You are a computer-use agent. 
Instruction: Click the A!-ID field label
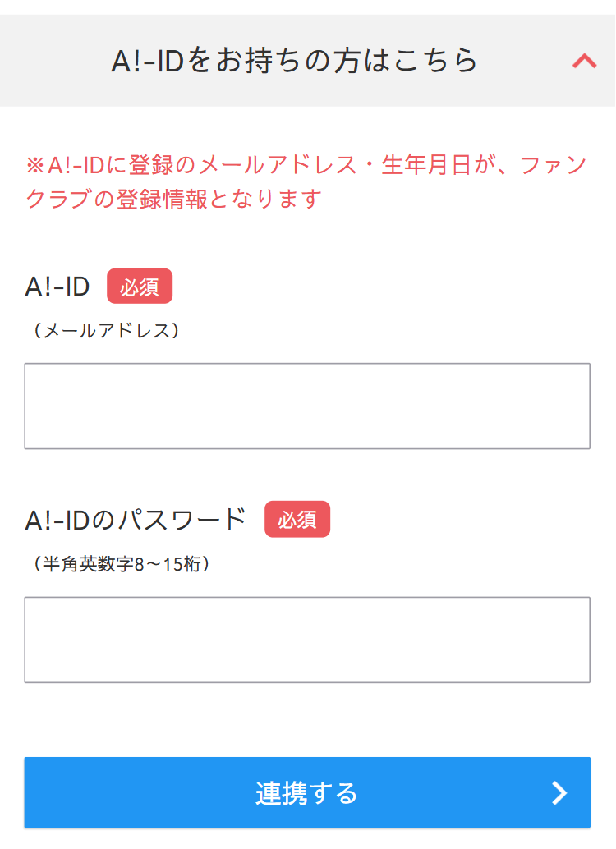[x=57, y=286]
